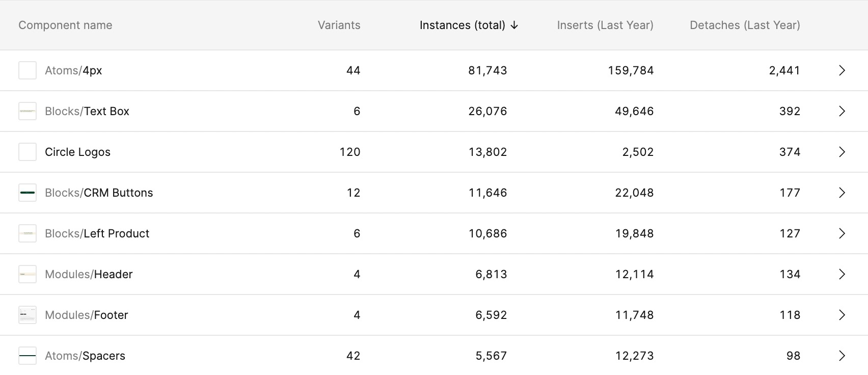Open the Modules/Header component name
This screenshot has height=375, width=868.
coord(89,274)
